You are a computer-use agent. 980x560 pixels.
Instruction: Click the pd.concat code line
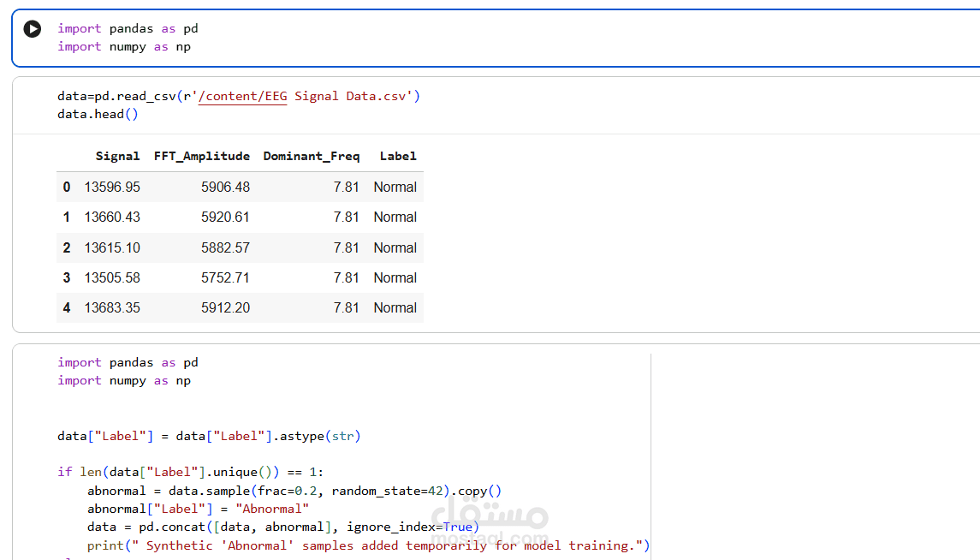282,527
